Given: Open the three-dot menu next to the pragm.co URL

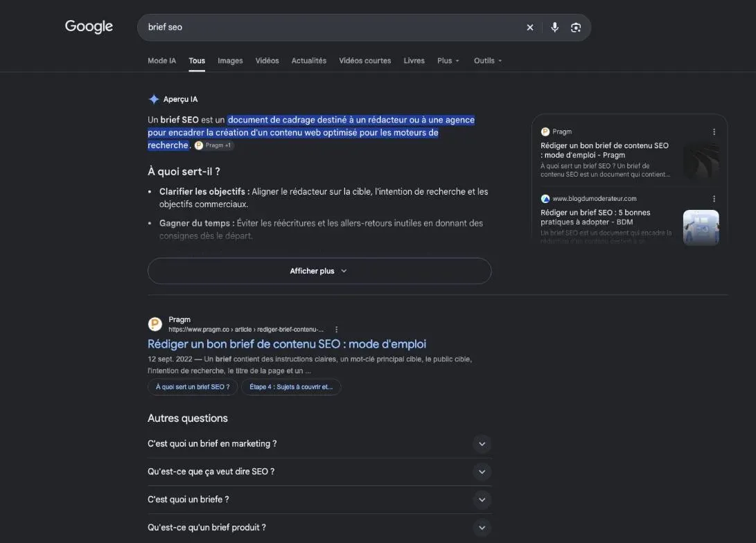Looking at the screenshot, I should pyautogui.click(x=337, y=330).
